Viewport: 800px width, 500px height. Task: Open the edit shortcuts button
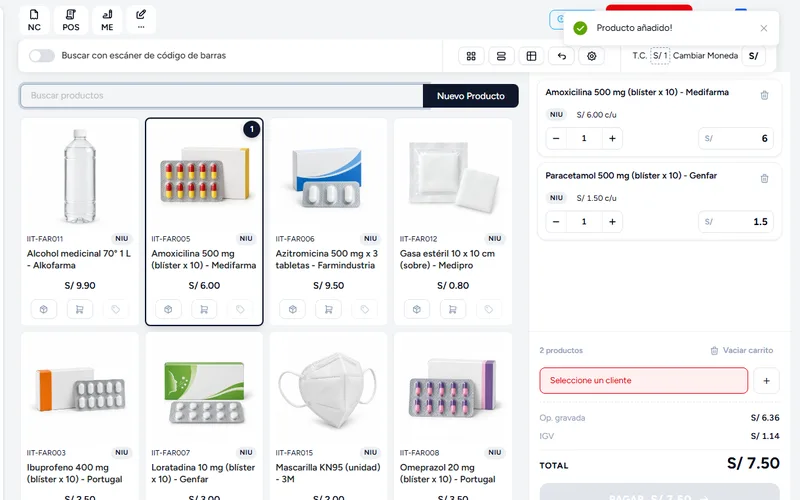tap(141, 20)
